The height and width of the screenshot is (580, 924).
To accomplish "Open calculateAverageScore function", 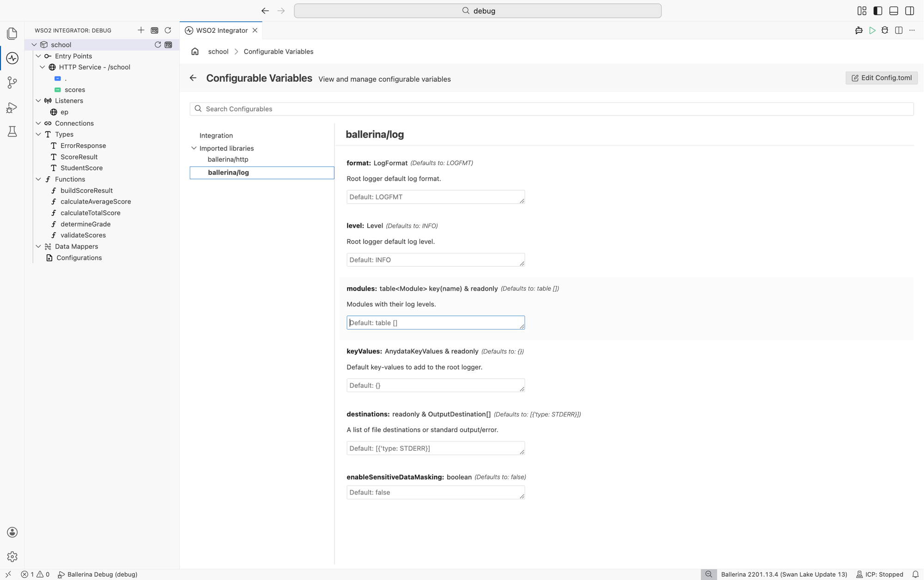I will [x=96, y=201].
